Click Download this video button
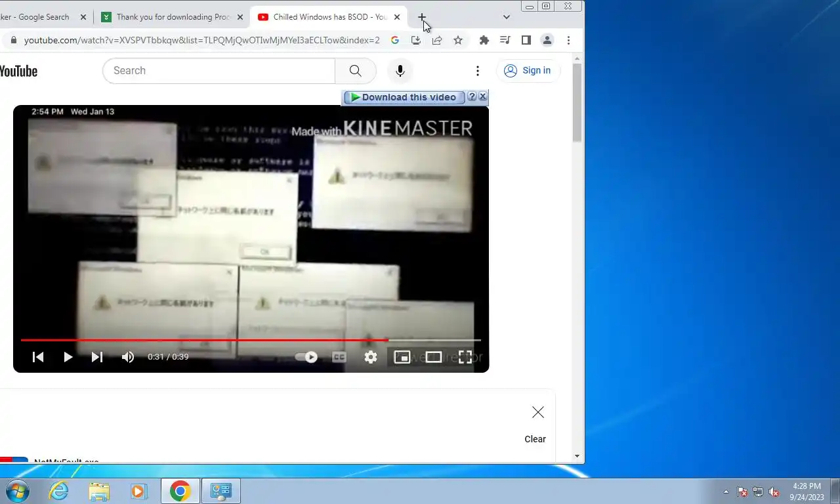Viewport: 840px width, 504px height. click(x=404, y=97)
